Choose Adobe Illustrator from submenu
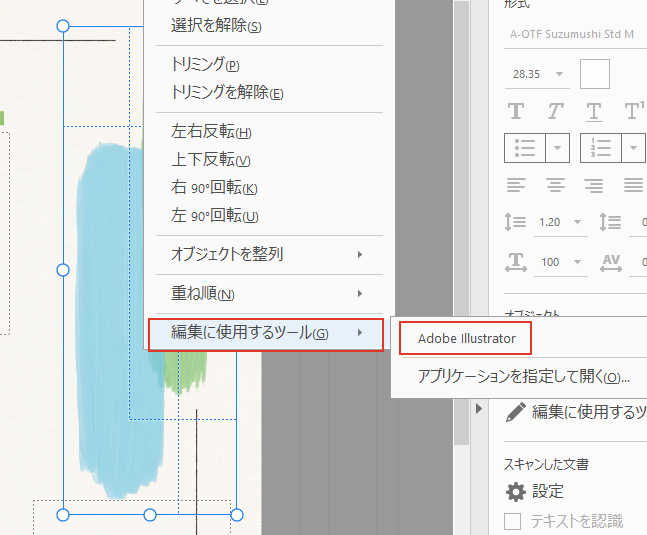 click(x=465, y=339)
